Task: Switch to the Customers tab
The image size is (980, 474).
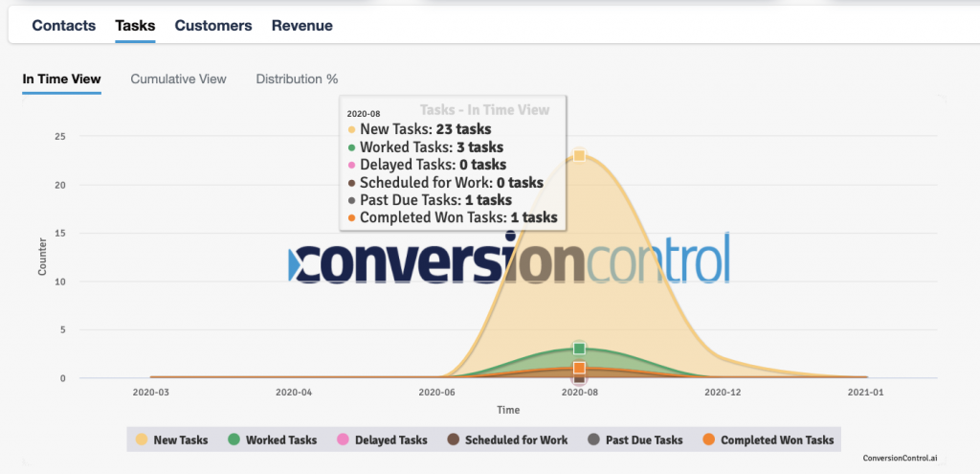Action: pyautogui.click(x=213, y=26)
